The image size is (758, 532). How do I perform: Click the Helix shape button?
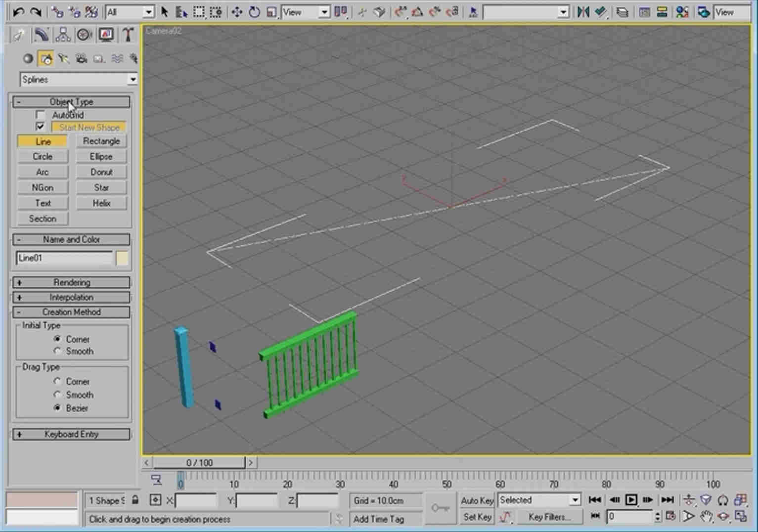pyautogui.click(x=101, y=203)
